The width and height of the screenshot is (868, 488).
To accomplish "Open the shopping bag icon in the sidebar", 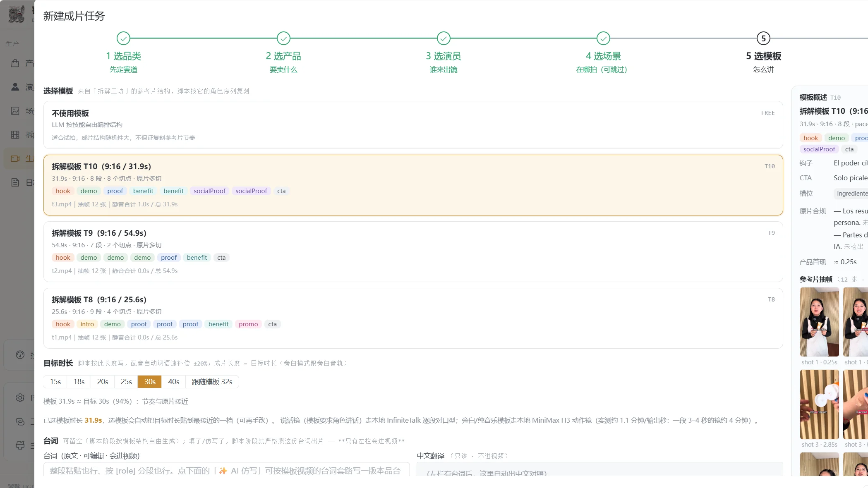I will coord(15,63).
